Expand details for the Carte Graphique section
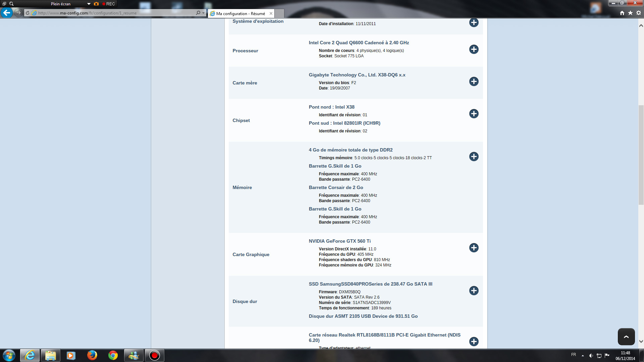Image resolution: width=644 pixels, height=362 pixels. (474, 248)
